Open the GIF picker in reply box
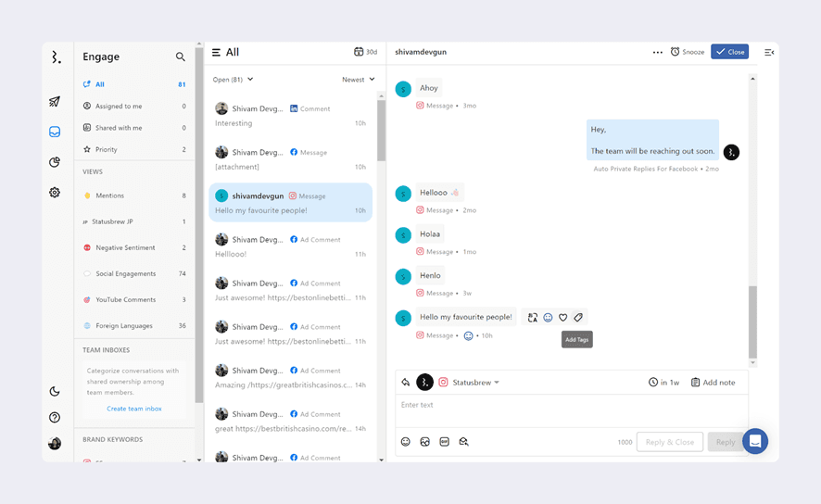 [x=445, y=442]
